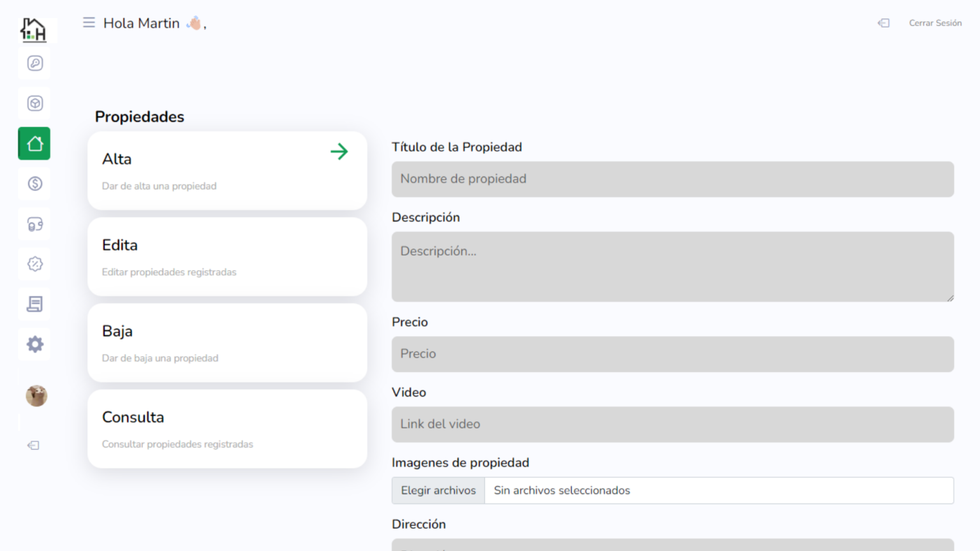This screenshot has width=980, height=551.
Task: Open Consulta to view registered properties
Action: (x=227, y=429)
